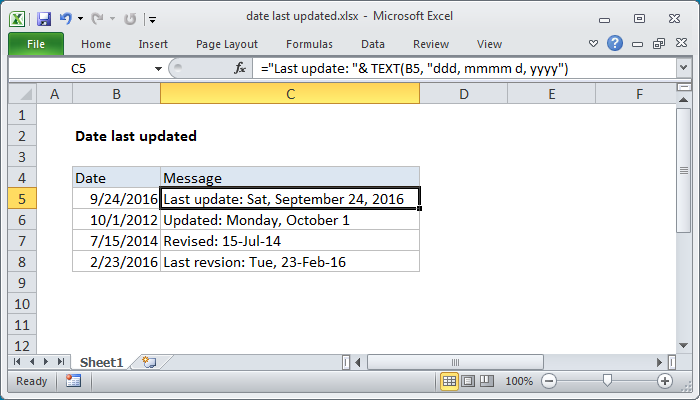Click the Save icon in Quick Access Toolbar

(45, 17)
